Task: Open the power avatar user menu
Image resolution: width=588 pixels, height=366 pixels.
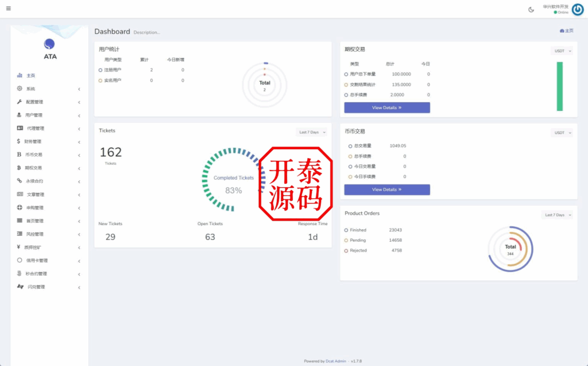Action: point(578,9)
